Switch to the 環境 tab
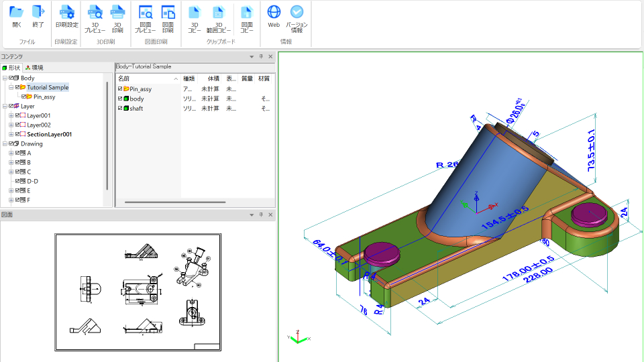This screenshot has width=644, height=362. pyautogui.click(x=34, y=68)
